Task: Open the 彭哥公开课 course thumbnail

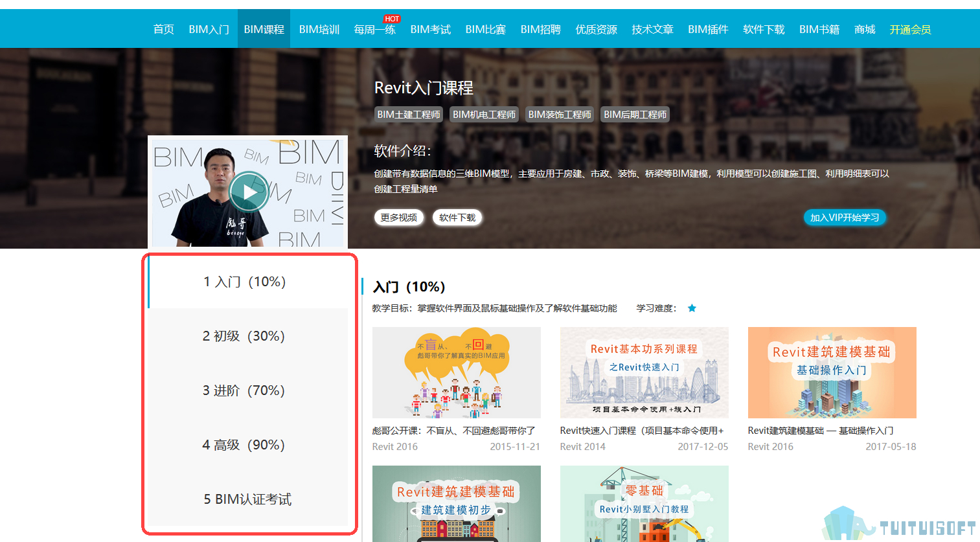Action: [457, 372]
